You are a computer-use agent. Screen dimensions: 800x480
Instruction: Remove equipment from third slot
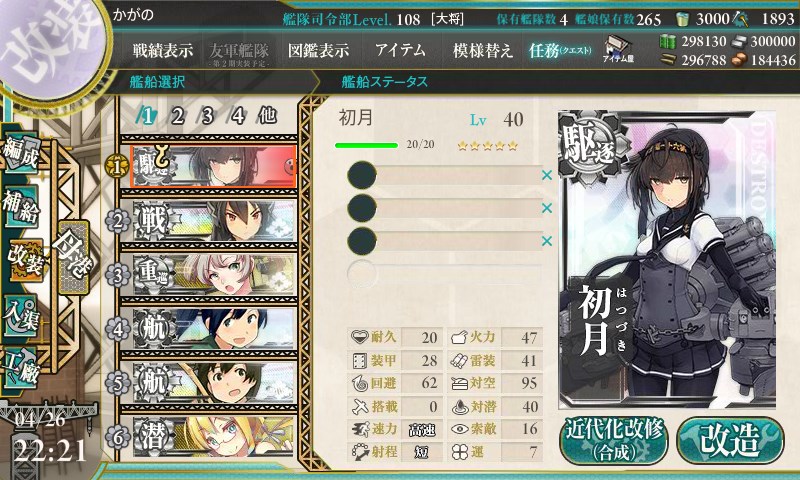point(546,241)
